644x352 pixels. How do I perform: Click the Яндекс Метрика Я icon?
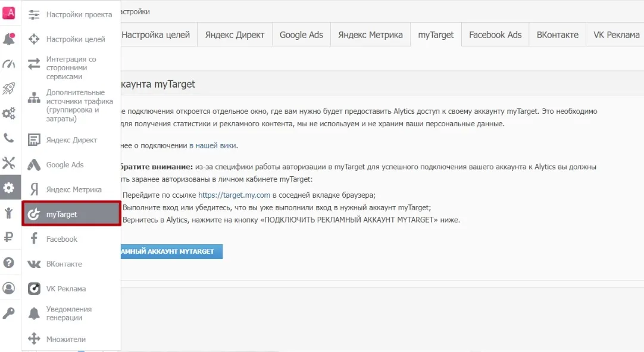pos(34,189)
